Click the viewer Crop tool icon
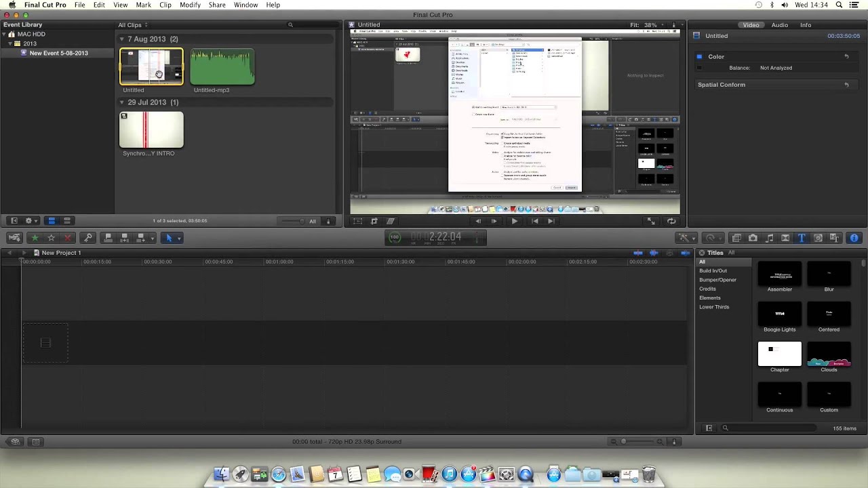 click(374, 221)
